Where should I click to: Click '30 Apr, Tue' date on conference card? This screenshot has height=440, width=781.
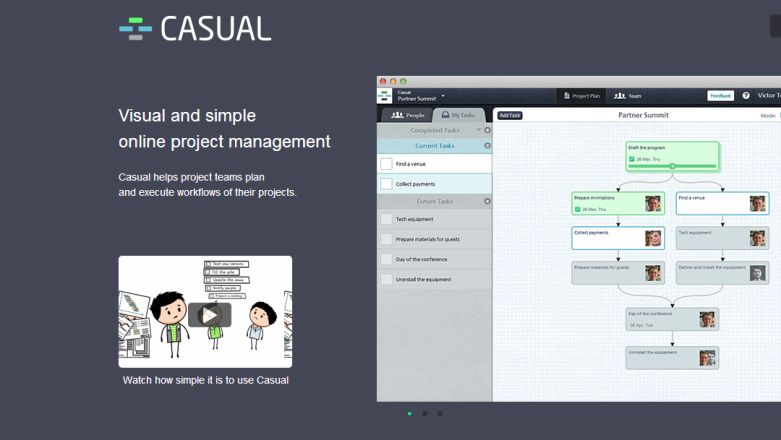tap(641, 325)
